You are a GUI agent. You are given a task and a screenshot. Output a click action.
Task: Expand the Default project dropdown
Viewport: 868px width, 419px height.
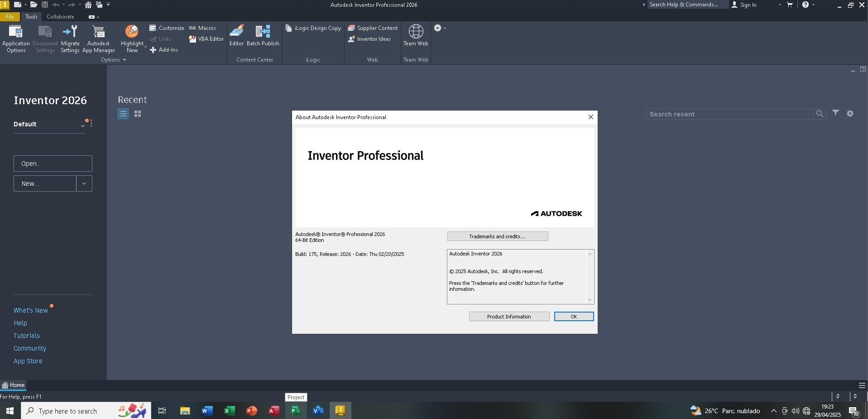pos(83,125)
